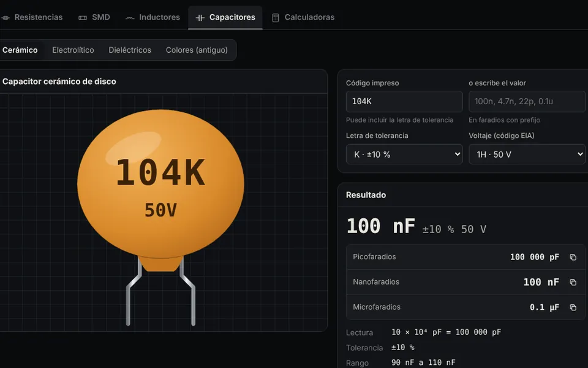Copy the Microfaradios value
Screen dimensions: 588x368
[x=573, y=307]
